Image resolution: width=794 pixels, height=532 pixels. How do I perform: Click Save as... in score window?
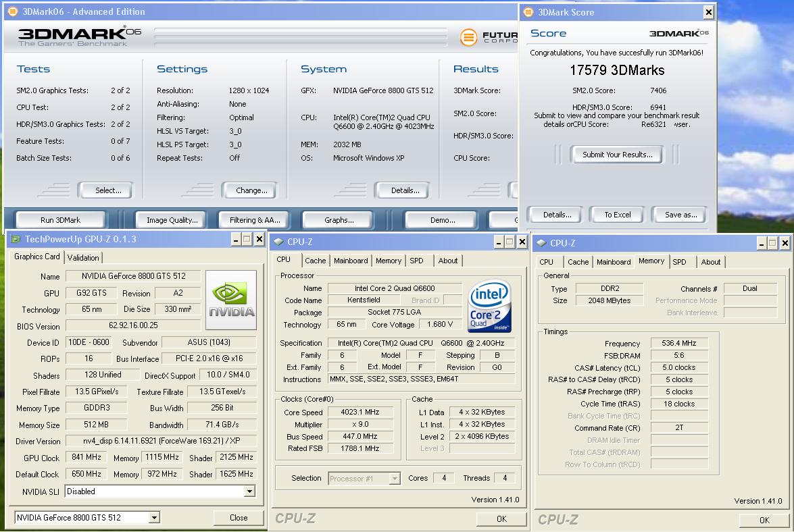pyautogui.click(x=679, y=215)
